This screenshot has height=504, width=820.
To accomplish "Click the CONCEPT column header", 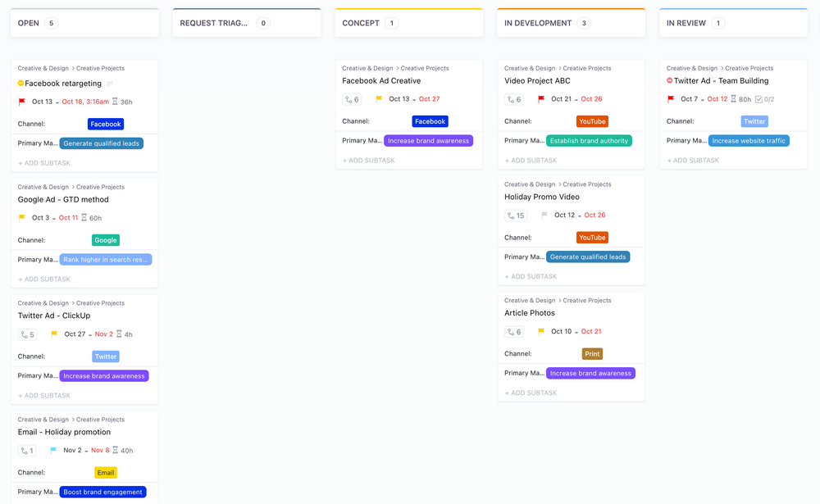I will (362, 23).
